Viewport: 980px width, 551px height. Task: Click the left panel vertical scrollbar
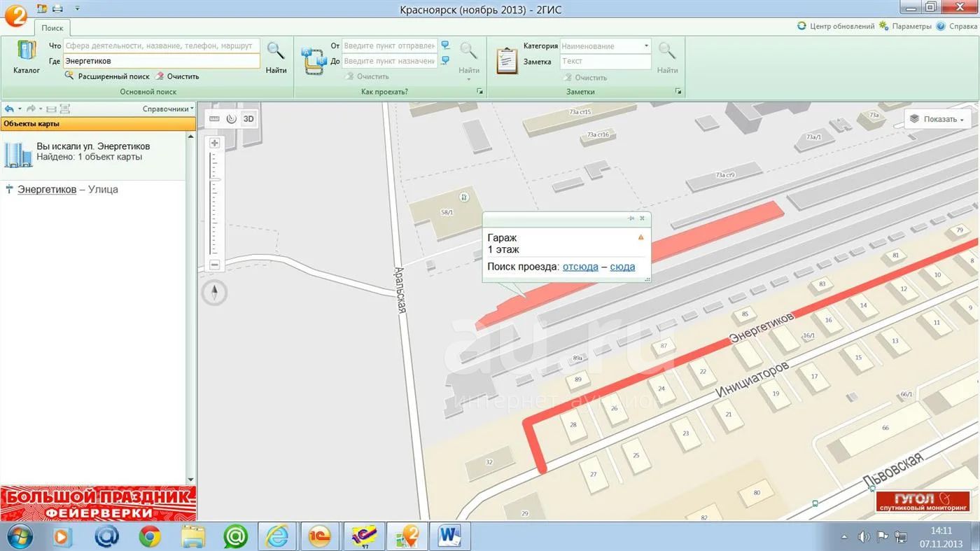click(191, 307)
